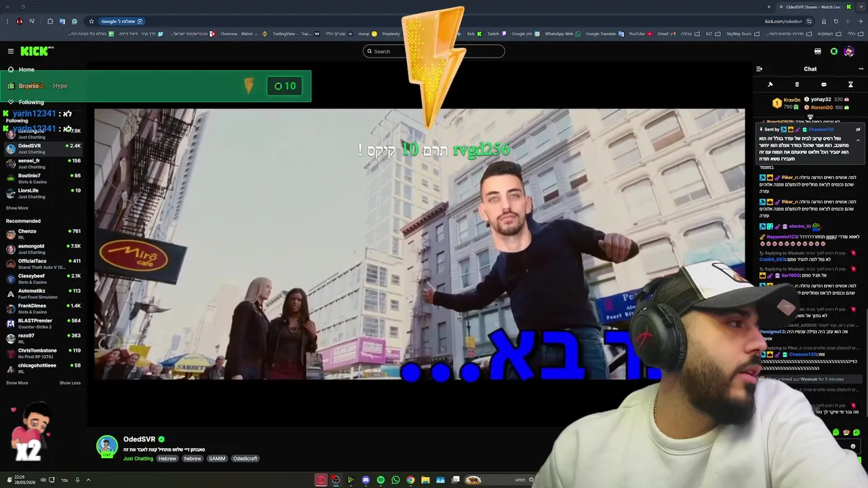Open Spotify from the taskbar

pos(380,480)
